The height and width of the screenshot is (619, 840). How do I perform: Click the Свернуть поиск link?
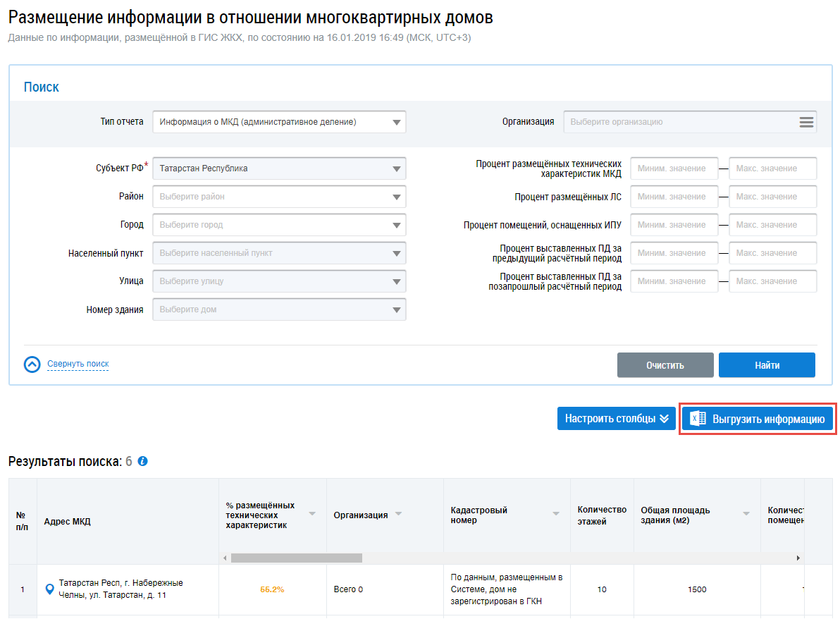pyautogui.click(x=78, y=364)
